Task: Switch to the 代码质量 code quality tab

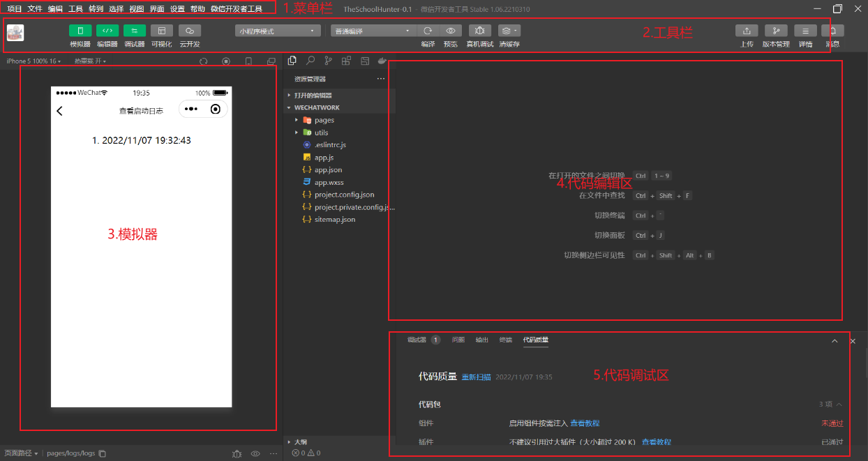Action: (535, 340)
